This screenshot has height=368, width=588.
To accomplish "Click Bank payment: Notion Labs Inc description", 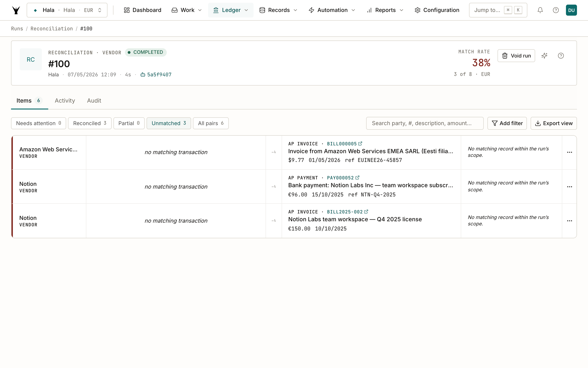I will click(370, 185).
